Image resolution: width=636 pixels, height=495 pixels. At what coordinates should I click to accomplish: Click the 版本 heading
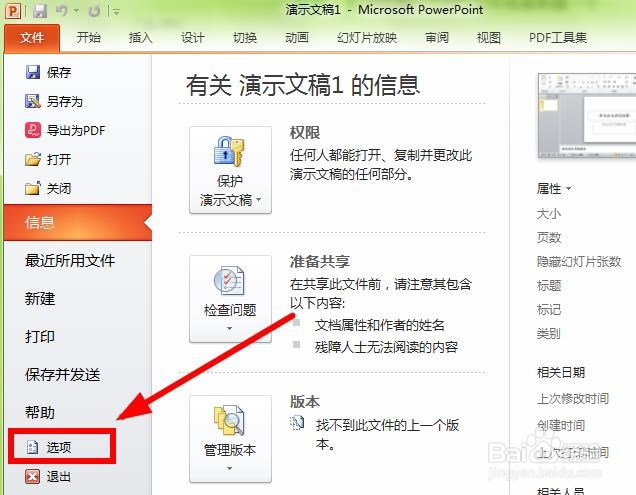[305, 401]
